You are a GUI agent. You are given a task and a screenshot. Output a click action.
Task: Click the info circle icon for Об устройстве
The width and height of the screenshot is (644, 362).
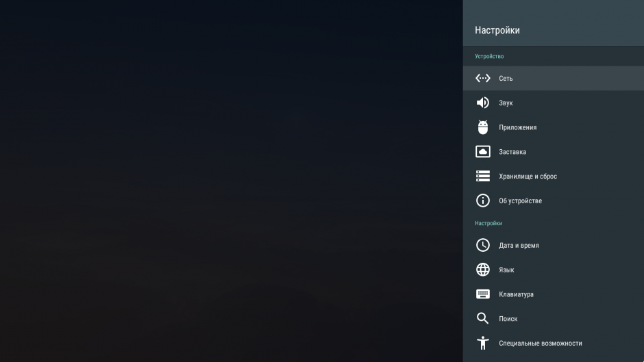tap(482, 201)
